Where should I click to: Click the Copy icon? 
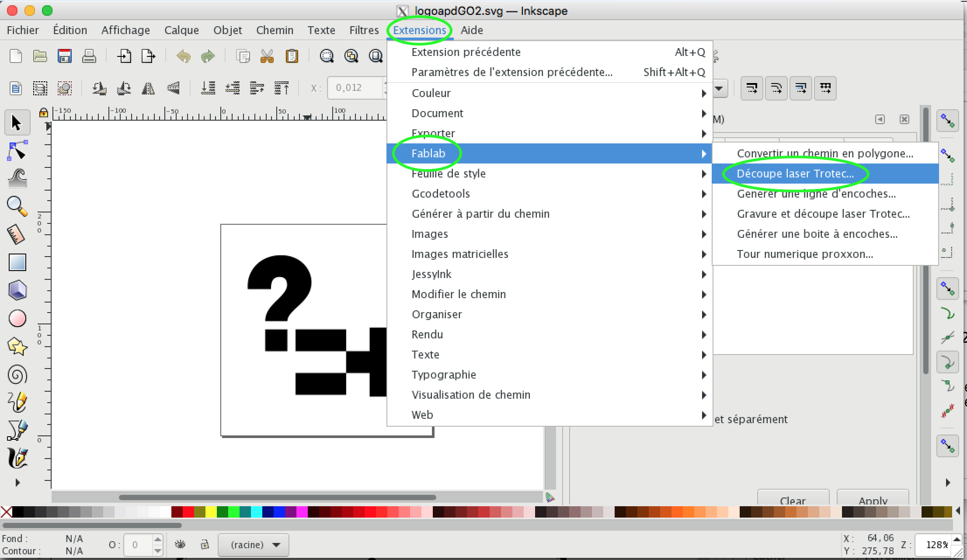[x=243, y=56]
